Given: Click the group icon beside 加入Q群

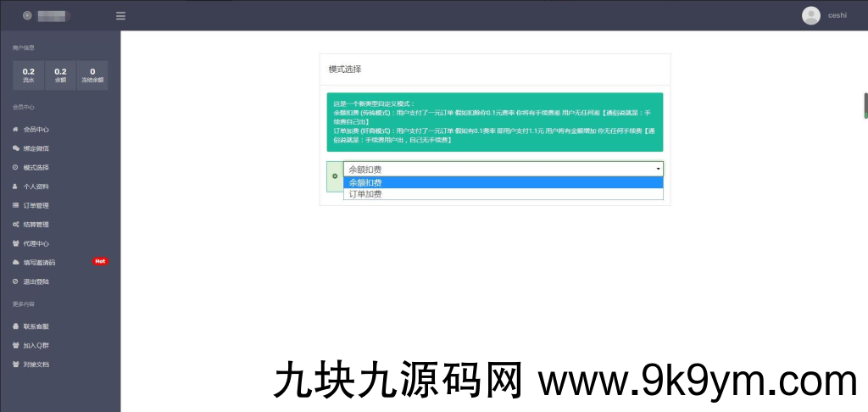Looking at the screenshot, I should [x=15, y=345].
